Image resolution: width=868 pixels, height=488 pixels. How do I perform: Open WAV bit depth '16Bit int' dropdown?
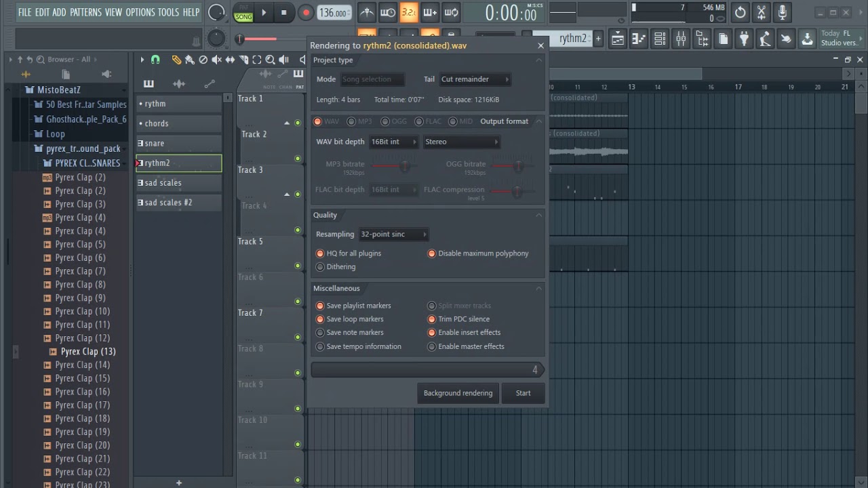tap(393, 142)
